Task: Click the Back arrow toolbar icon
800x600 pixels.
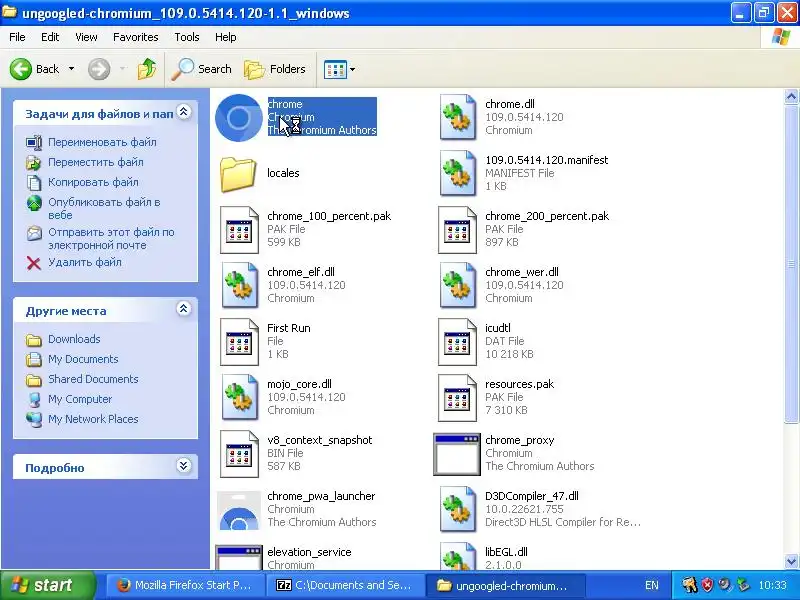Action: (x=21, y=69)
